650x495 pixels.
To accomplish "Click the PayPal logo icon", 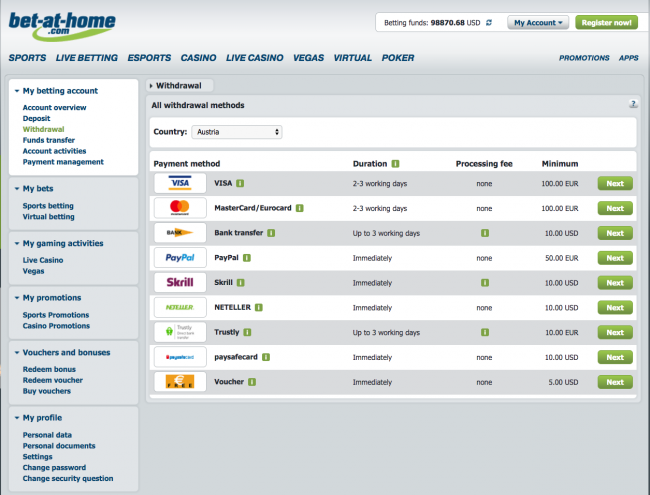I will click(x=180, y=258).
